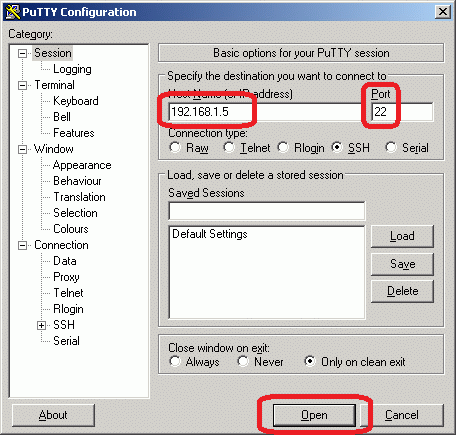Open the Keyboard terminal settings

[76, 101]
